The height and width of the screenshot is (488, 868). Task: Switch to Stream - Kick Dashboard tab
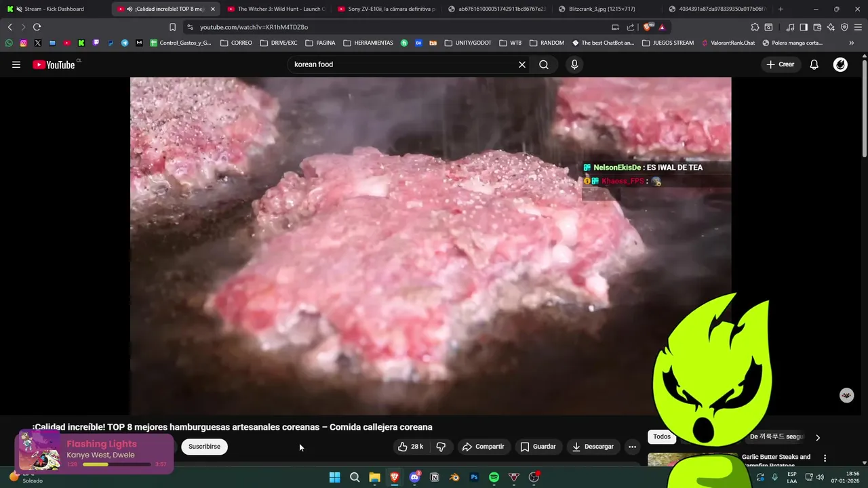(54, 9)
